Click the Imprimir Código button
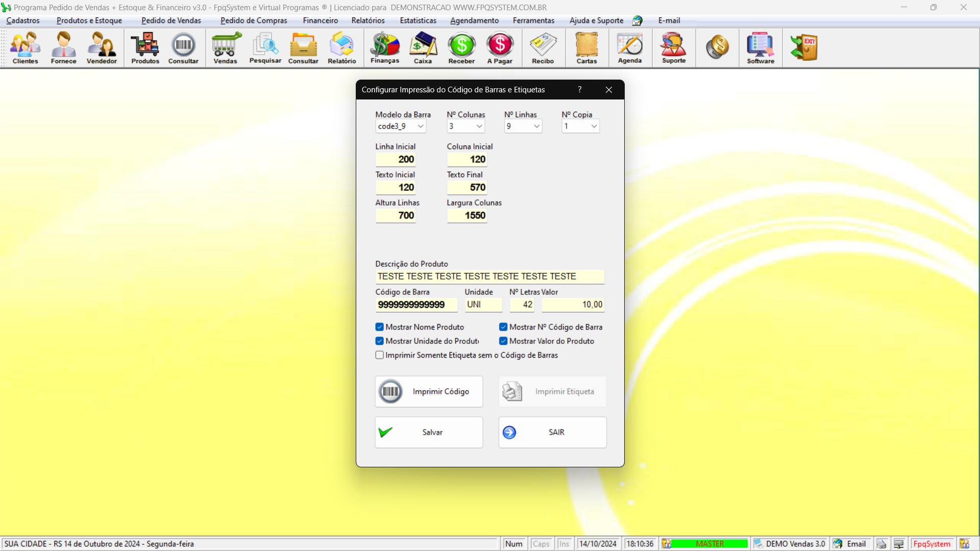Image resolution: width=980 pixels, height=551 pixels. (429, 391)
